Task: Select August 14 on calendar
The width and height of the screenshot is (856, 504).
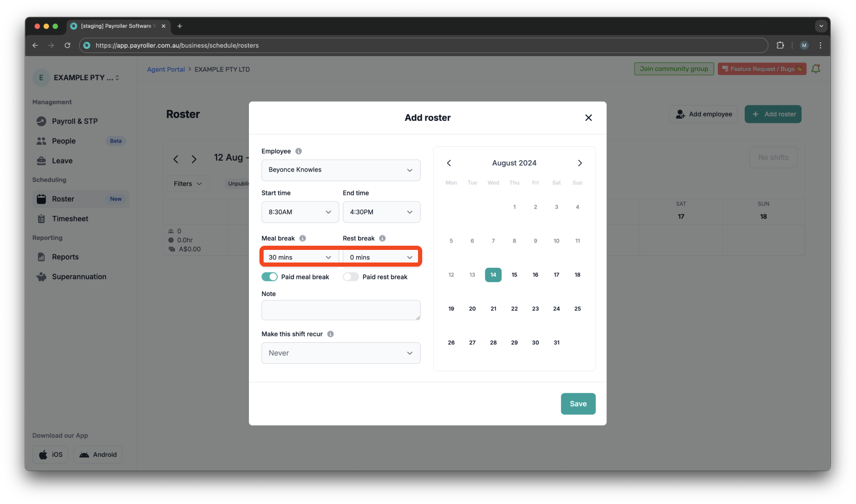Action: [493, 275]
